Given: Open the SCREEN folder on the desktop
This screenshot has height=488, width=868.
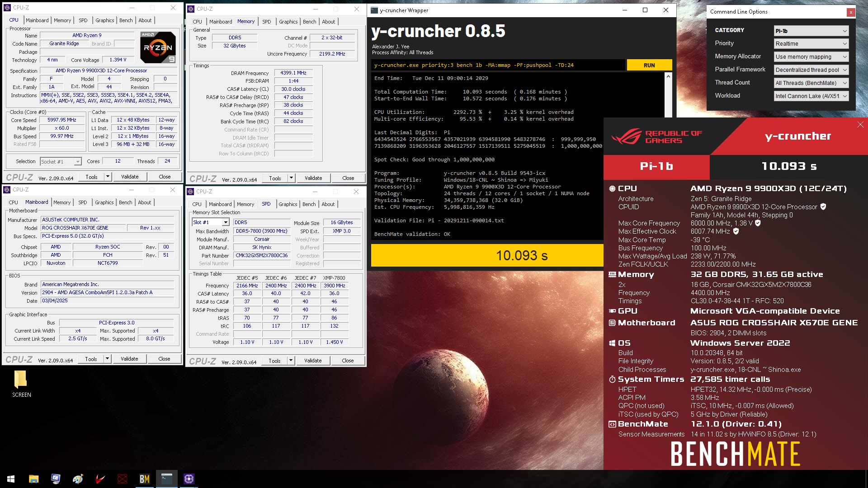Looking at the screenshot, I should coord(21,384).
